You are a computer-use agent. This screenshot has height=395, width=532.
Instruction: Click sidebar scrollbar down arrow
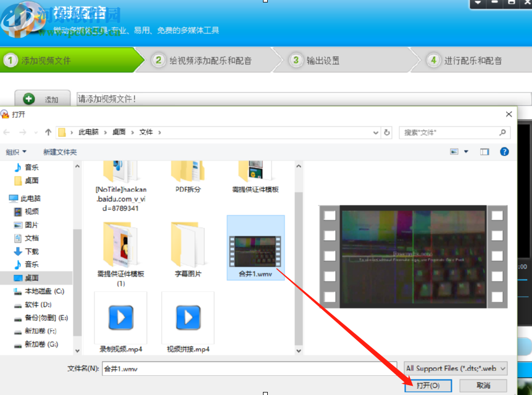[x=77, y=351]
